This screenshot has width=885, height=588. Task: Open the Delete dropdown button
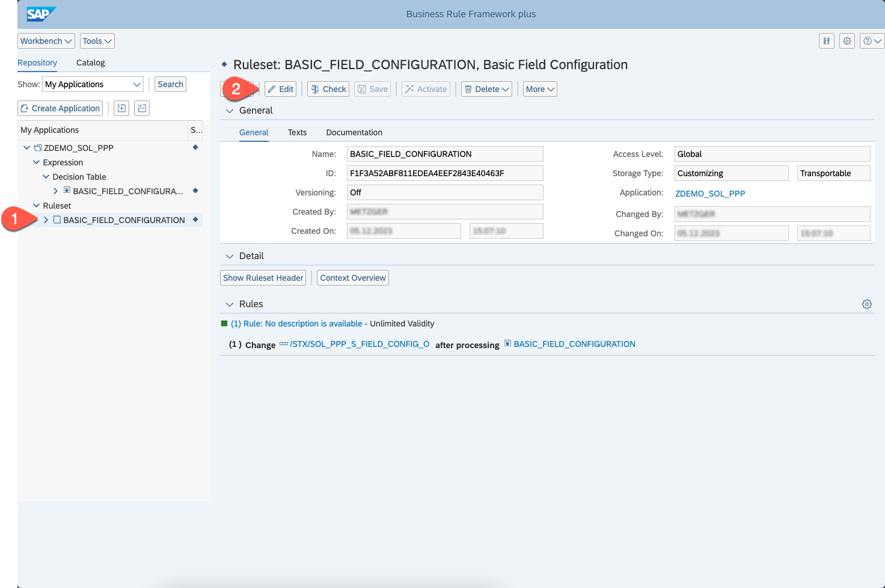coord(486,89)
